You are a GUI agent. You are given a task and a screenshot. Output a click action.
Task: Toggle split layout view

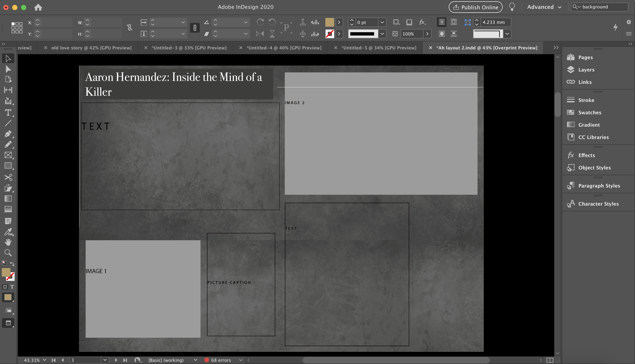click(x=550, y=360)
